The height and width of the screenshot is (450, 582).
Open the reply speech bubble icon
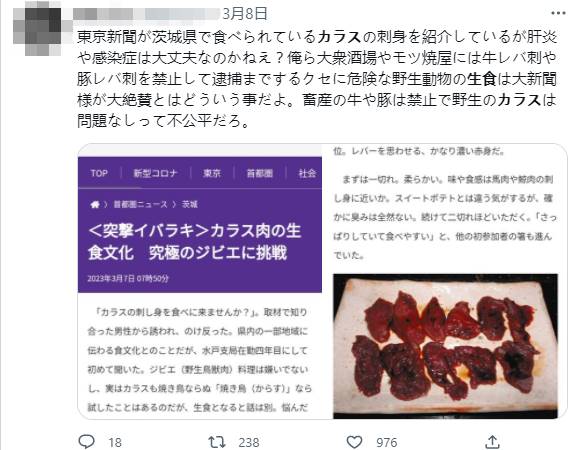tap(86, 441)
